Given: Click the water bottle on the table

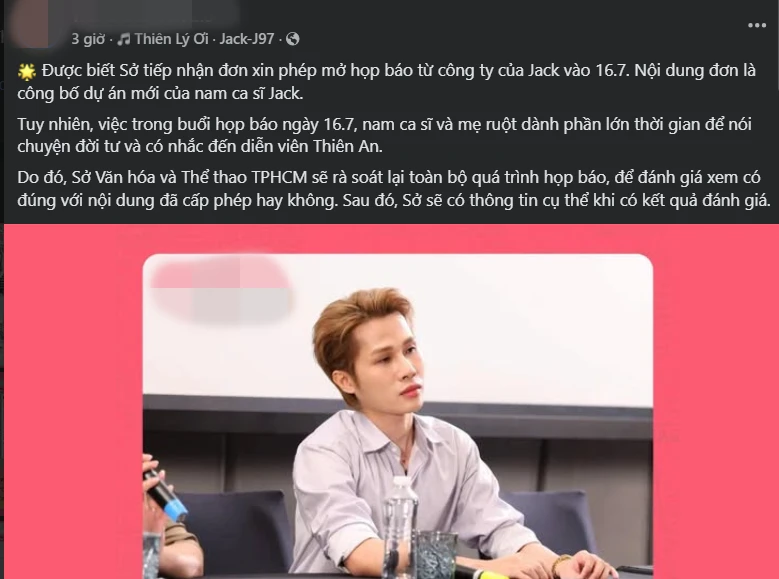Looking at the screenshot, I should tap(400, 527).
